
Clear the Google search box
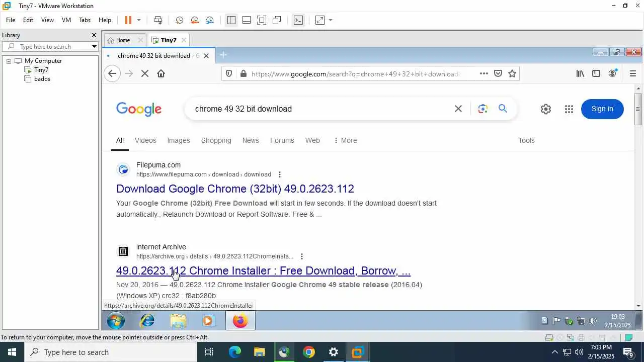click(x=458, y=109)
